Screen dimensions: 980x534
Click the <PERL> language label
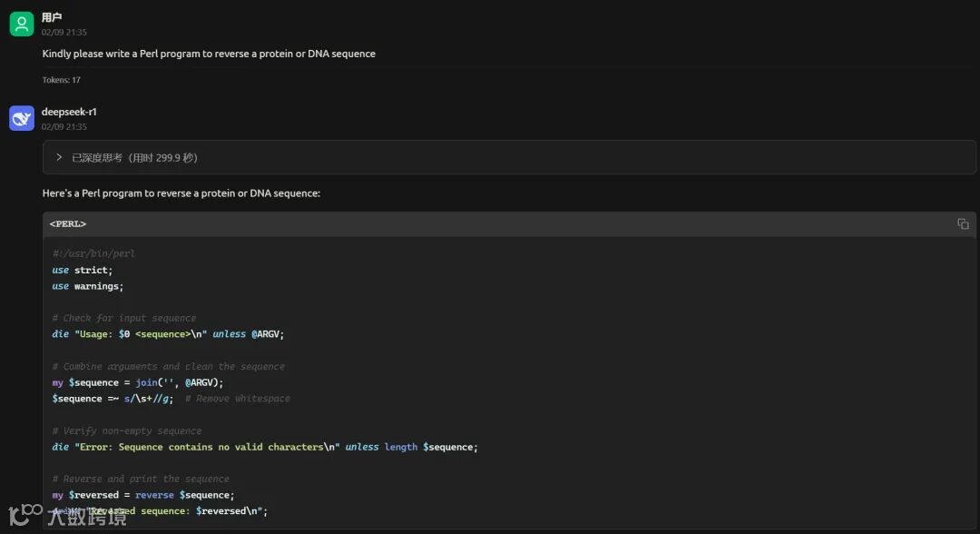(x=68, y=224)
